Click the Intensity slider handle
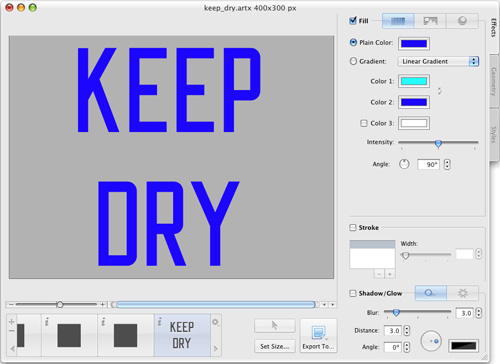The image size is (500, 364). pos(438,144)
